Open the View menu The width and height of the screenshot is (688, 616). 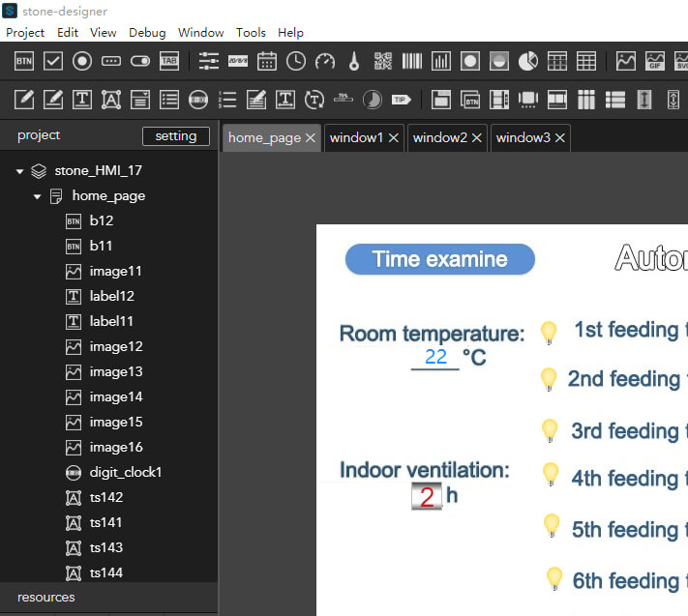coord(104,33)
